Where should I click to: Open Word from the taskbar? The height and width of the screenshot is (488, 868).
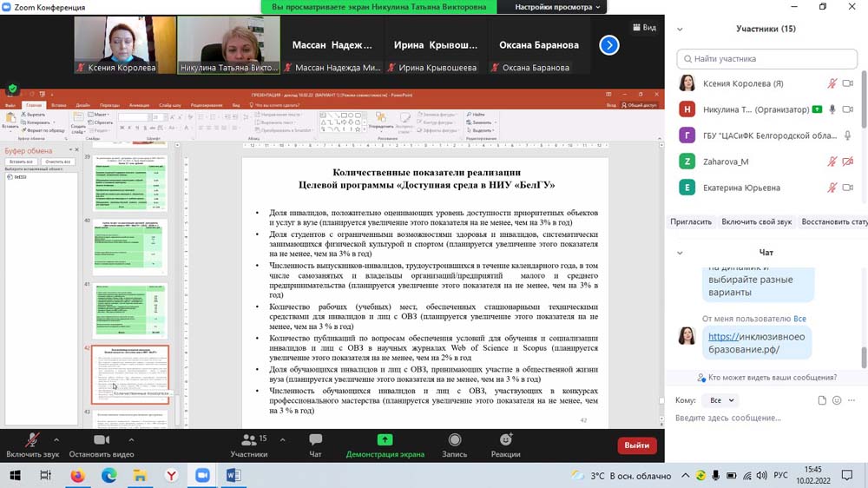click(x=233, y=476)
